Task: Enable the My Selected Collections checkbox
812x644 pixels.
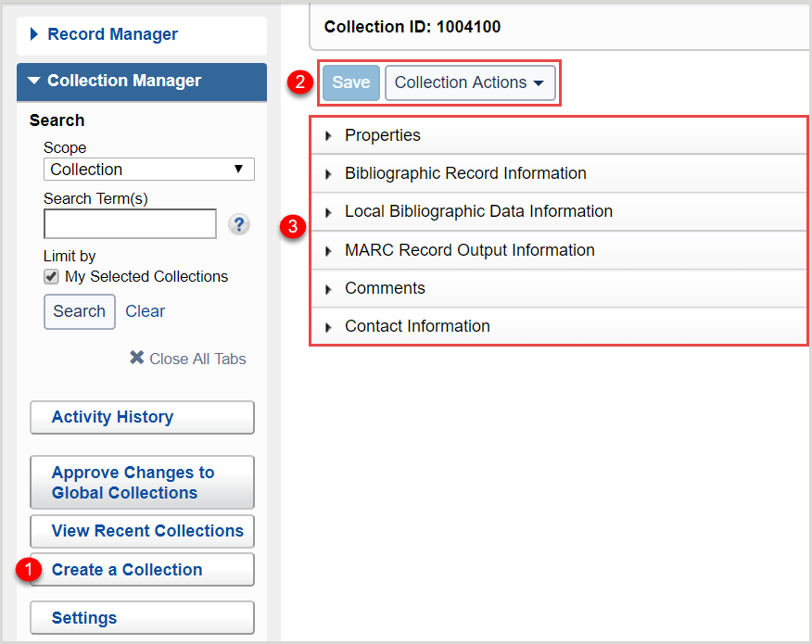Action: point(50,276)
